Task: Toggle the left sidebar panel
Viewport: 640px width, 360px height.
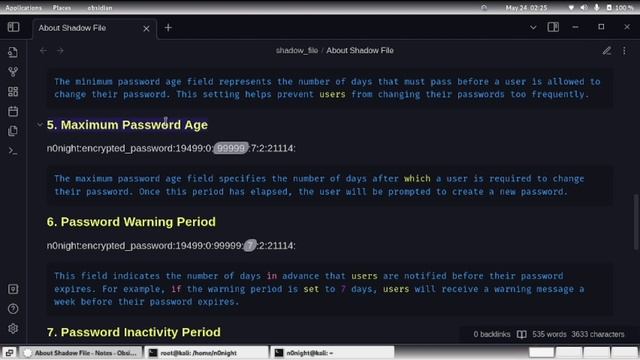Action: [x=13, y=27]
